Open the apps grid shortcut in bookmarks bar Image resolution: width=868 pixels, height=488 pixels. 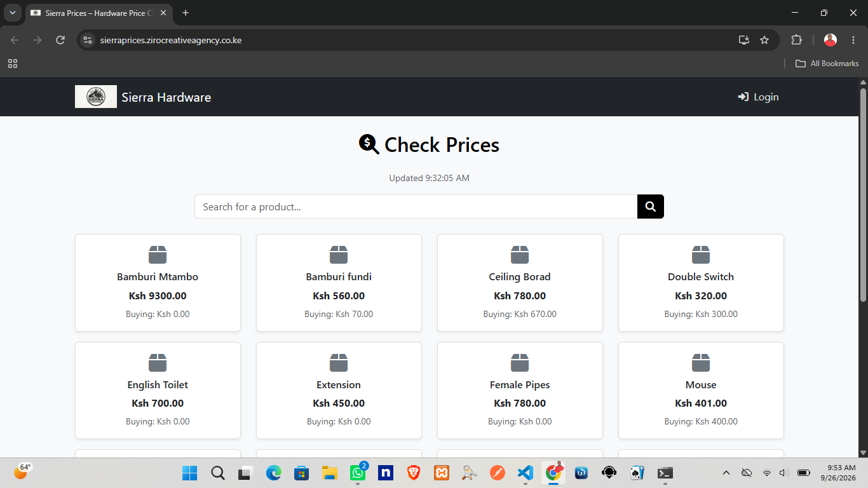[13, 64]
